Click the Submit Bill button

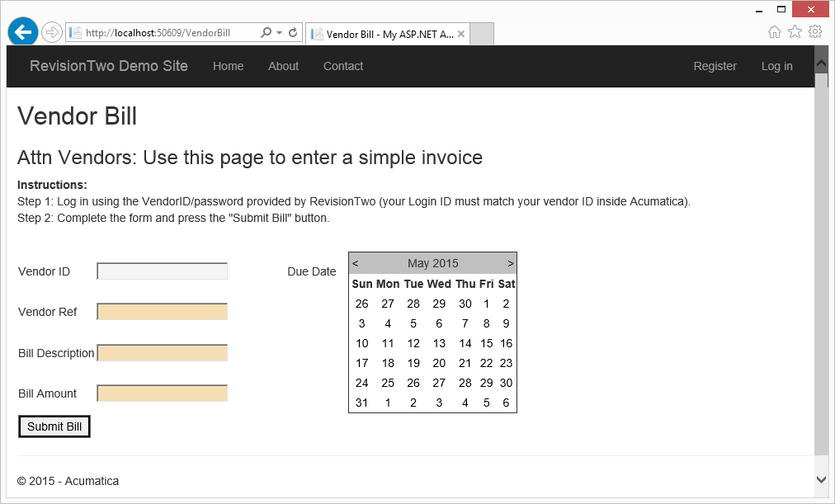coord(54,426)
